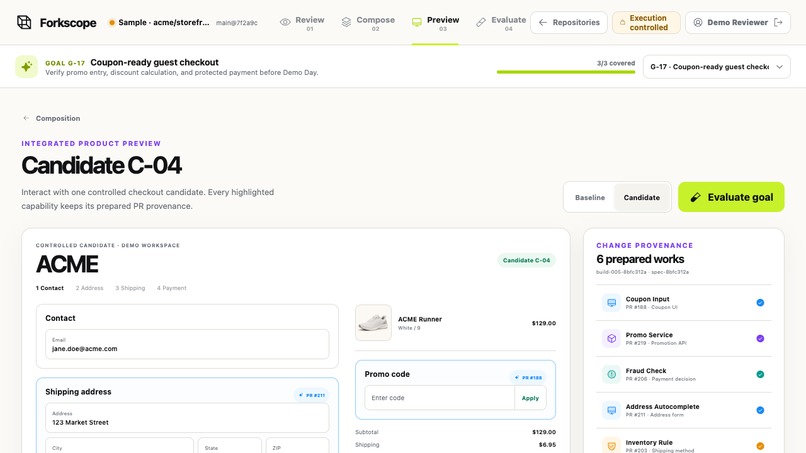Click the Candidate C-04 badge
Screen dimensions: 806x453
tap(526, 260)
